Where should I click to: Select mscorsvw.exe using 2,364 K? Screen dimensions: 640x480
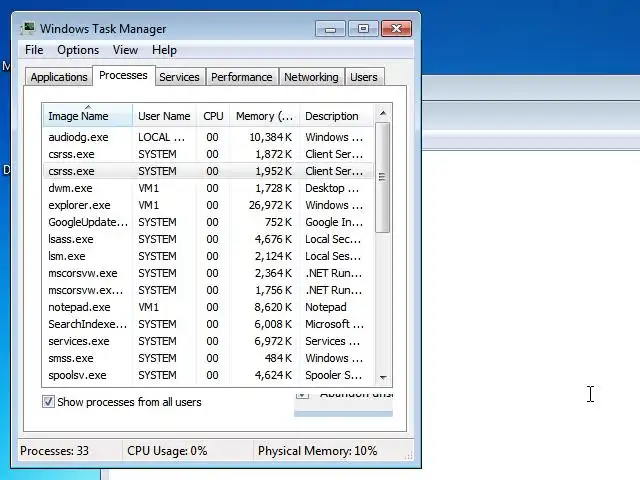tap(208, 273)
